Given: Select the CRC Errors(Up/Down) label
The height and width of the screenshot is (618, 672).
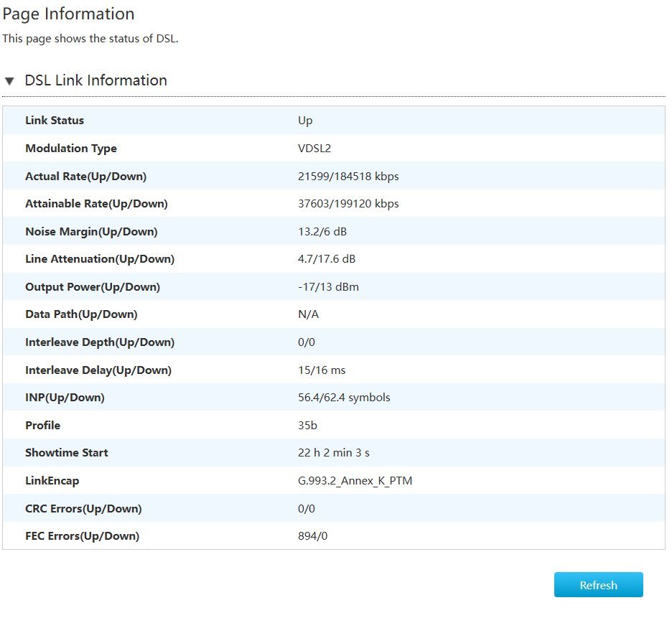Looking at the screenshot, I should tap(83, 509).
